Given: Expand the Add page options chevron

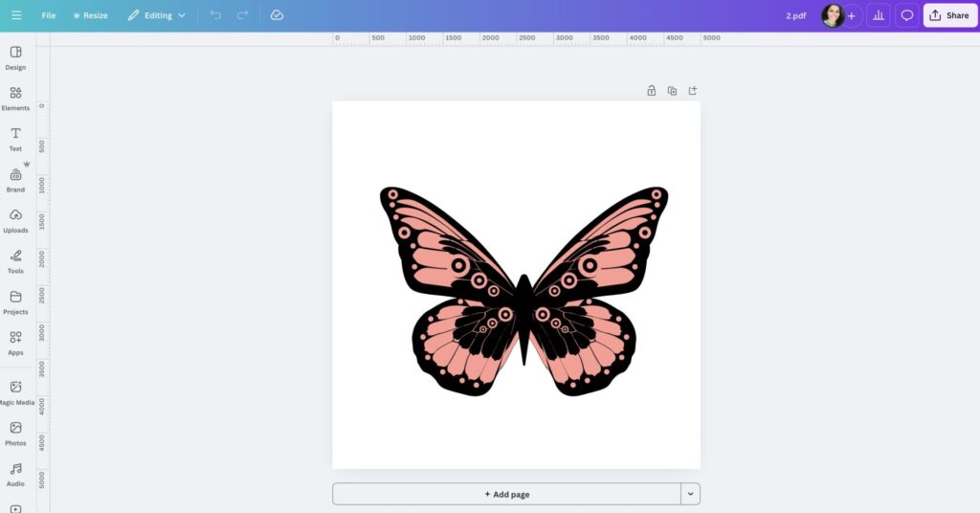Looking at the screenshot, I should 691,494.
